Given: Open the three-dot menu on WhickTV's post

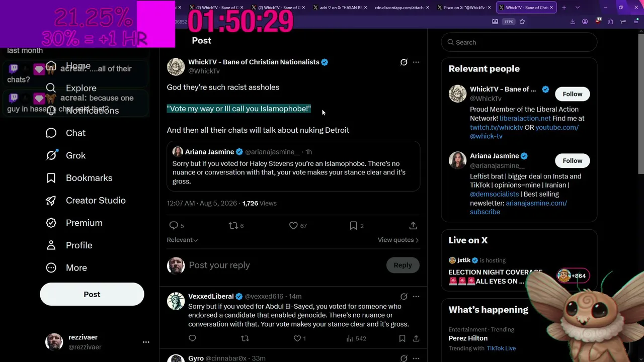Looking at the screenshot, I should coord(416,62).
